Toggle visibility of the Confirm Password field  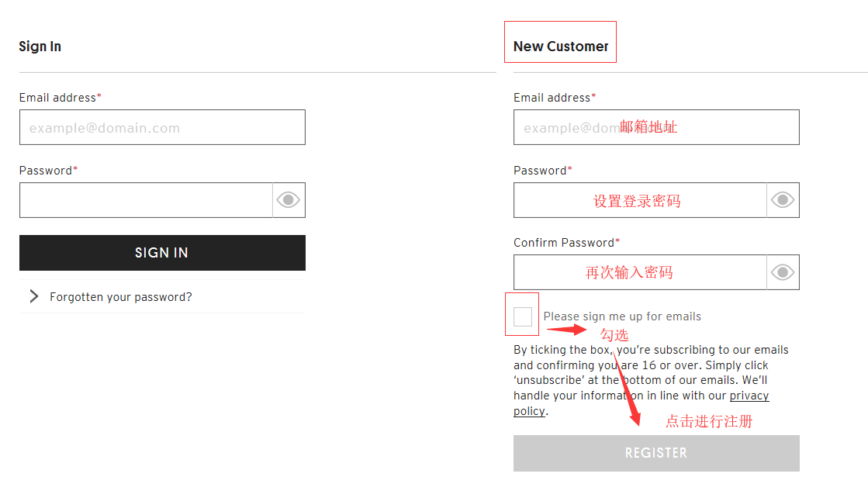pyautogui.click(x=783, y=272)
